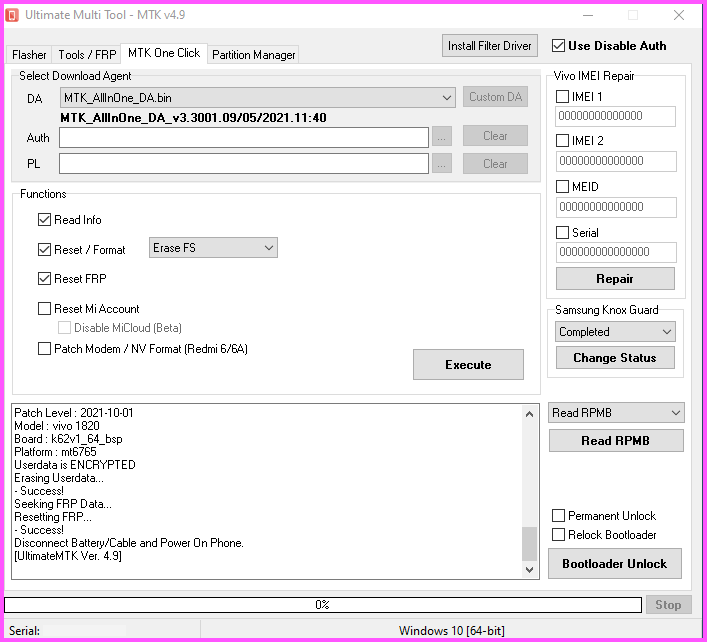Open the Read RPMB operation dropdown
The width and height of the screenshot is (707, 642).
coord(616,413)
